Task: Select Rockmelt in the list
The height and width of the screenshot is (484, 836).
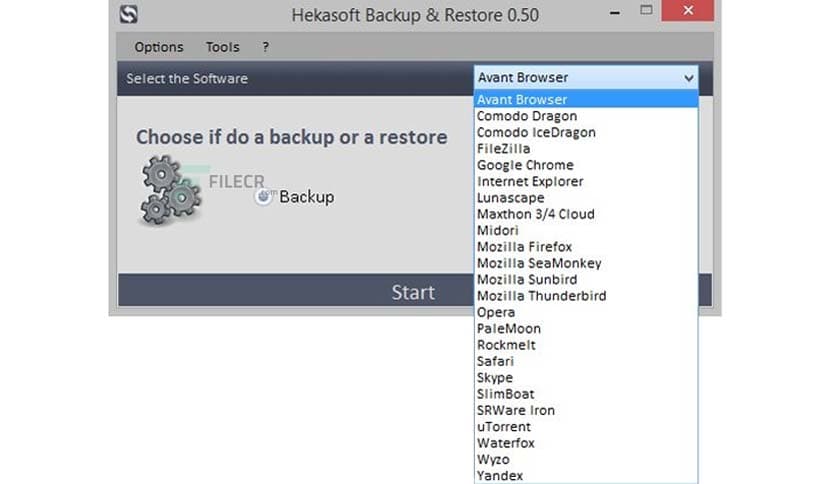Action: tap(586, 345)
